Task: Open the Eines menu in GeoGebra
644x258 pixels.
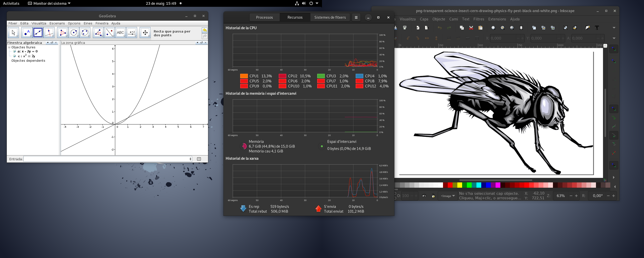Action: (88, 23)
